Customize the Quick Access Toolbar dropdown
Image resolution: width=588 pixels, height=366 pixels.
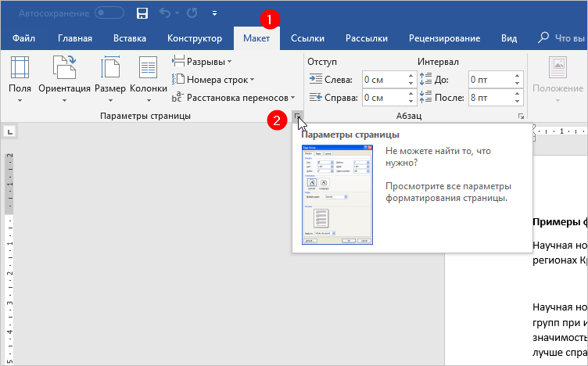[x=214, y=14]
